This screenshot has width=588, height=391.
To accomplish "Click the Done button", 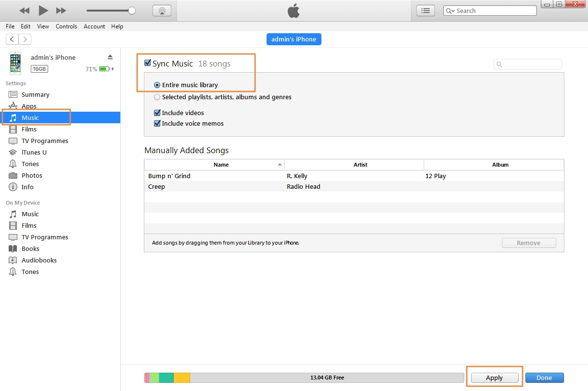I will coord(544,378).
